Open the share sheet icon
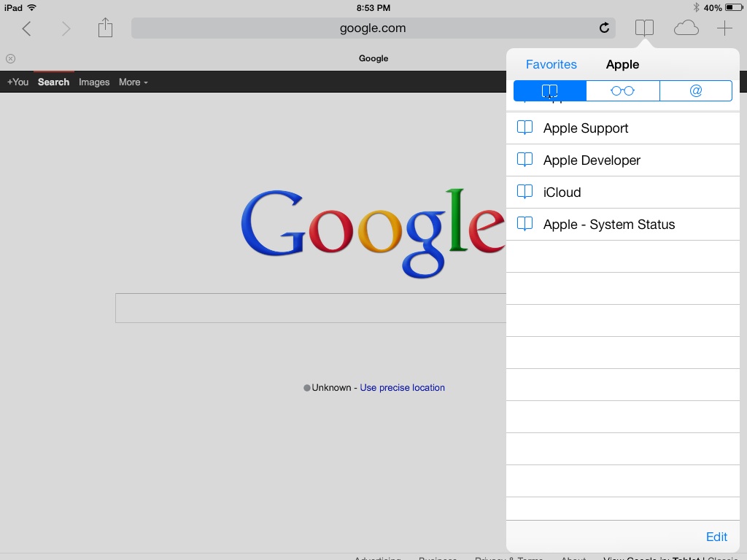Image resolution: width=747 pixels, height=560 pixels. (x=105, y=28)
